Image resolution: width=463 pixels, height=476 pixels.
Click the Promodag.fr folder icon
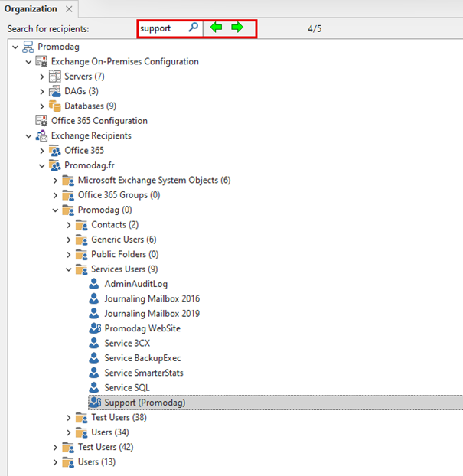tap(55, 165)
